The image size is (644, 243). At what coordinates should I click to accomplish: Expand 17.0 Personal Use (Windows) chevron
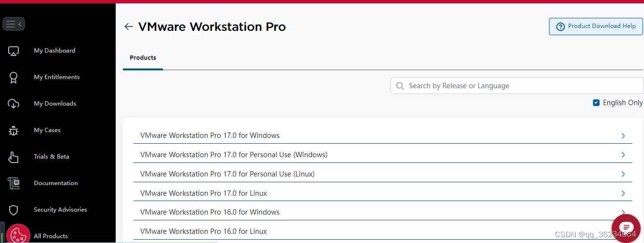623,155
